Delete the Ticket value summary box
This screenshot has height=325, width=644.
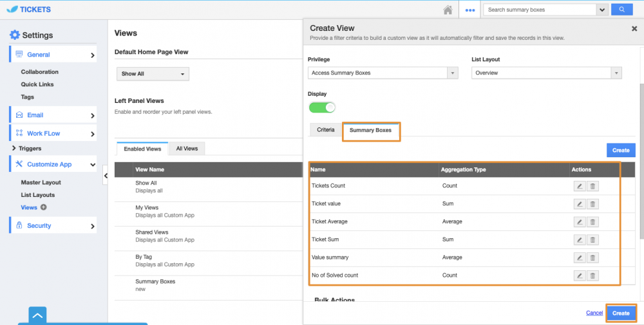(x=593, y=204)
